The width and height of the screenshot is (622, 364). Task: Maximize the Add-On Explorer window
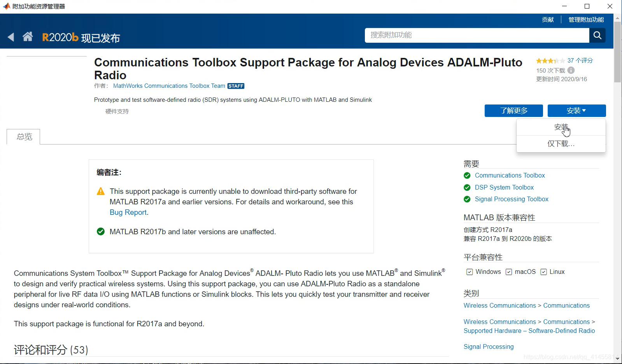point(587,6)
